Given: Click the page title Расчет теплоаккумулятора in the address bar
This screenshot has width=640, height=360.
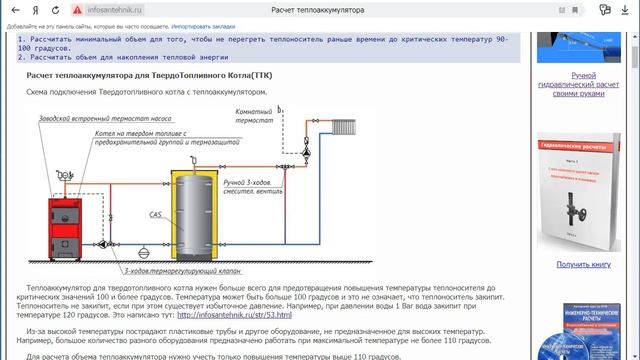Looking at the screenshot, I should coord(318,10).
